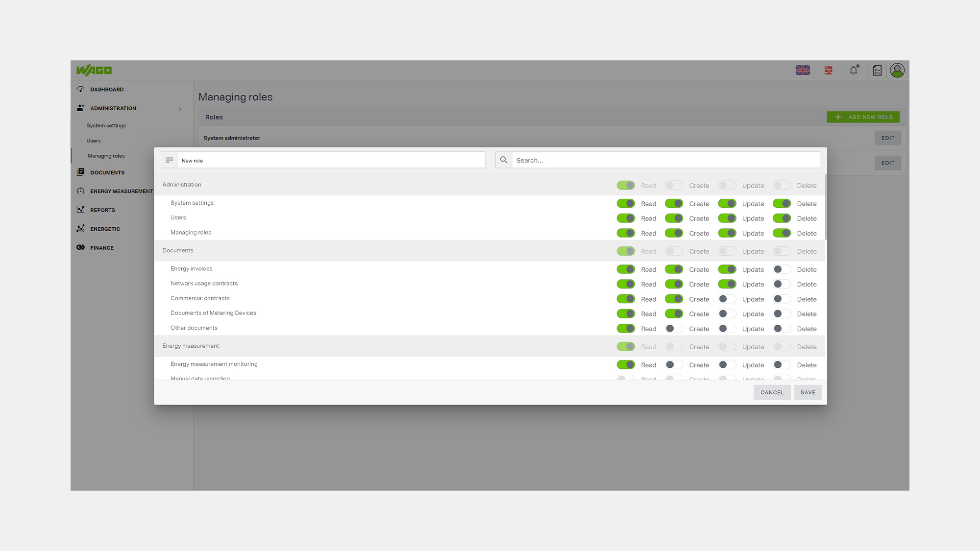Click the Documents group header row
980x551 pixels.
tap(489, 251)
